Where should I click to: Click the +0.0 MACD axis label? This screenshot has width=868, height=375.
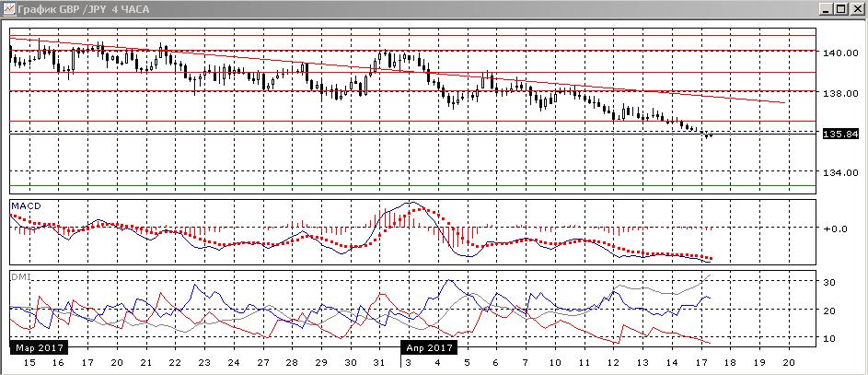pyautogui.click(x=835, y=229)
